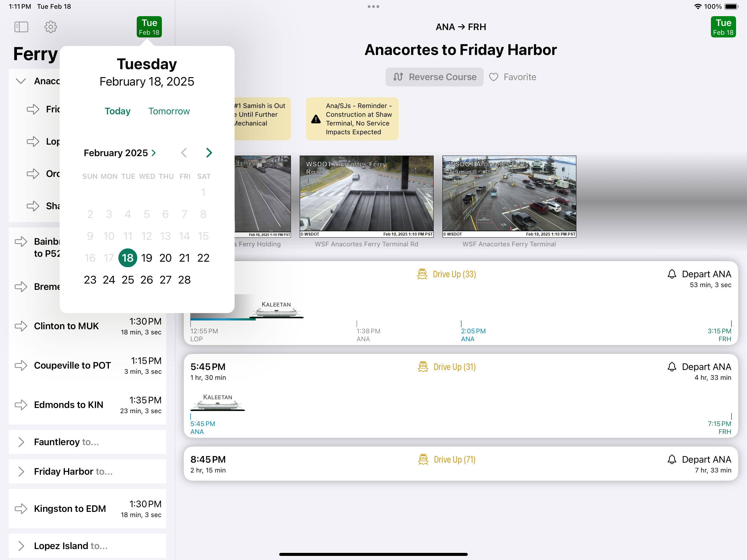747x560 pixels.
Task: Tap the Kaleetan ferry on 5:45 PM sailing
Action: coord(218,402)
